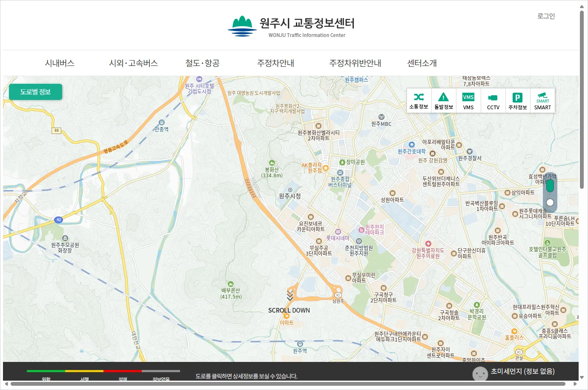
Task: Click the fine dust face icon
Action: click(x=480, y=375)
